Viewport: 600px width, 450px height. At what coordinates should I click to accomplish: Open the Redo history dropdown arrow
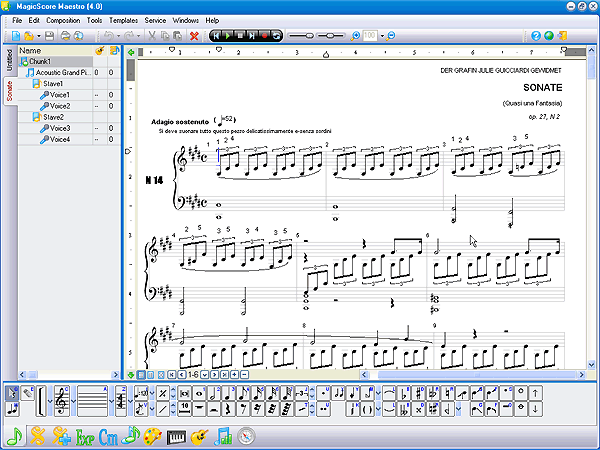point(138,36)
